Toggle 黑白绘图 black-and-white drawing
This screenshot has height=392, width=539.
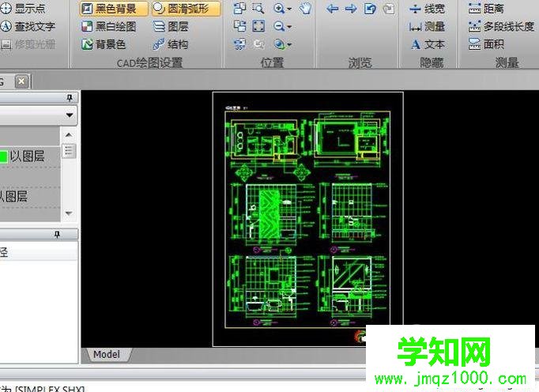point(109,27)
